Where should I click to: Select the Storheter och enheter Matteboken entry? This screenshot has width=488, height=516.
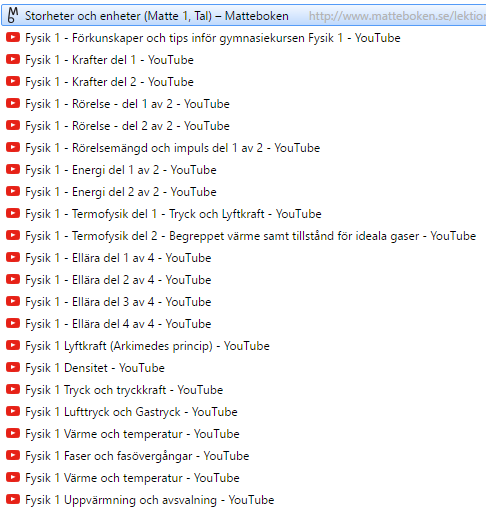point(244,16)
